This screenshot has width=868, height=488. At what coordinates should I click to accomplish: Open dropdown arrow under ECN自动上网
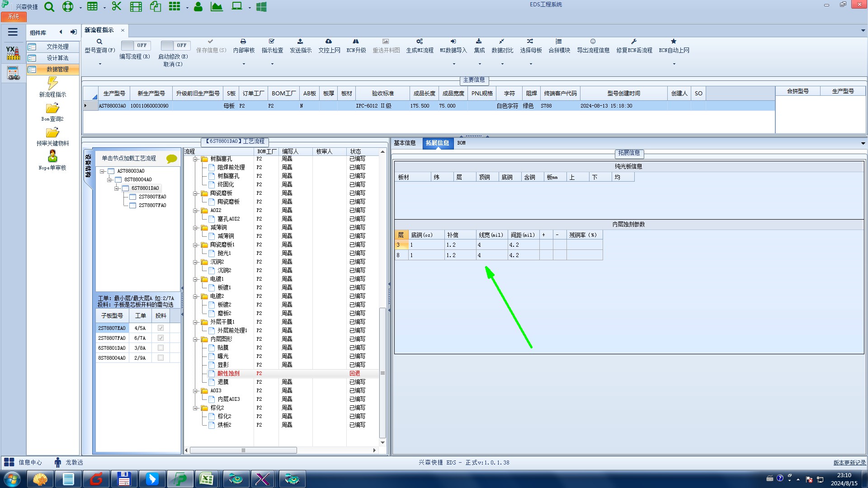[x=674, y=64]
